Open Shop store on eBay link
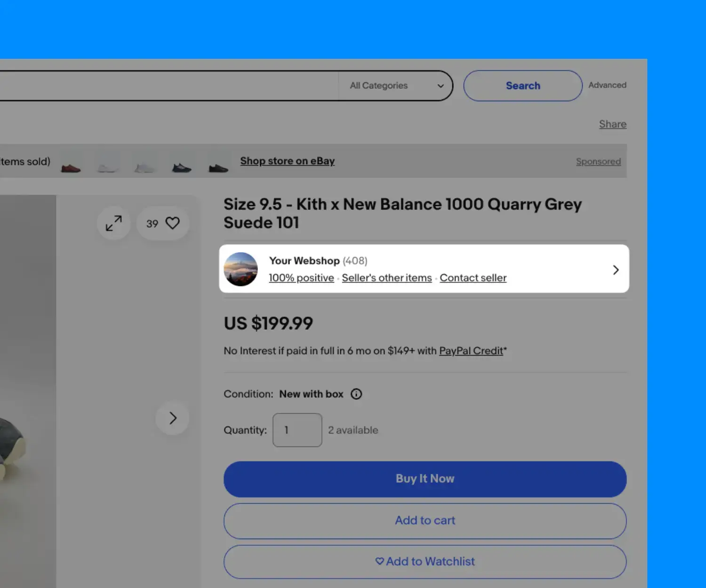 287,161
